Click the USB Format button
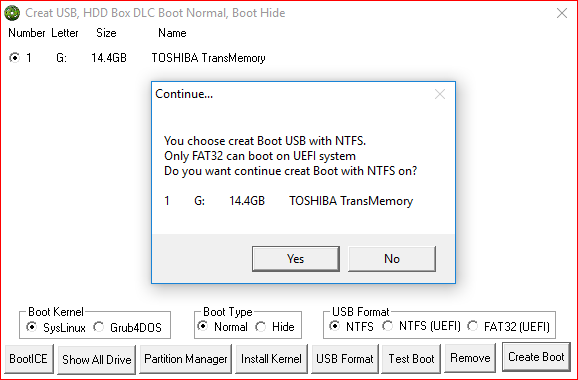The height and width of the screenshot is (380, 578). (345, 359)
